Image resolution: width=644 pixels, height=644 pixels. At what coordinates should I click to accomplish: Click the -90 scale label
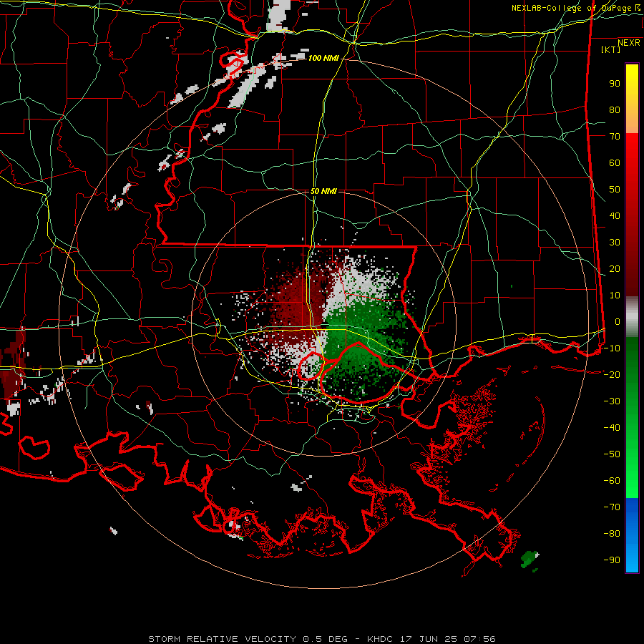tap(612, 560)
